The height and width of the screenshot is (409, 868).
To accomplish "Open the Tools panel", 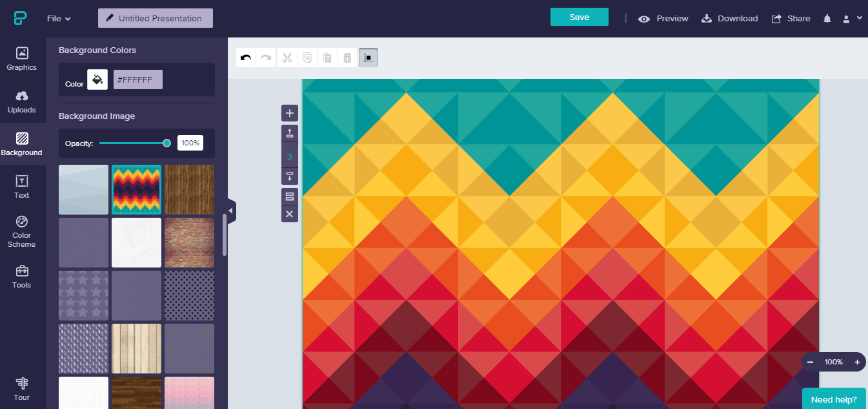I will [22, 276].
